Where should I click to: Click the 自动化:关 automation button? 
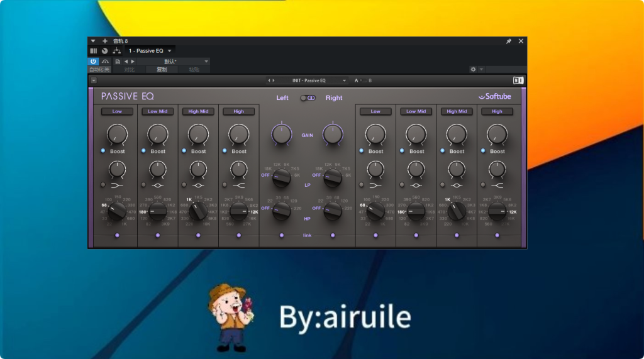click(x=99, y=69)
